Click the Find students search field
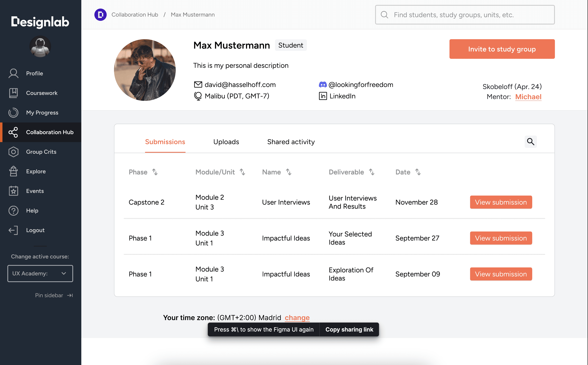This screenshot has height=365, width=588. click(x=465, y=15)
